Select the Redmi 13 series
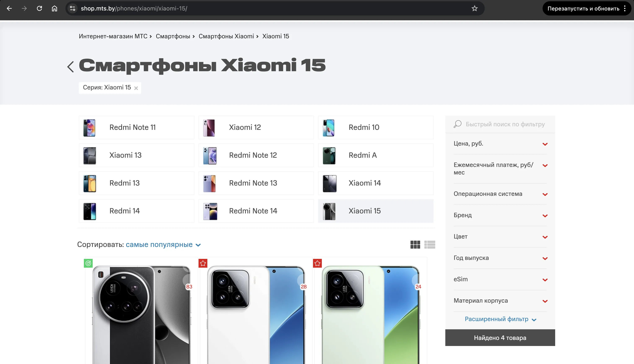The height and width of the screenshot is (364, 634). [137, 183]
